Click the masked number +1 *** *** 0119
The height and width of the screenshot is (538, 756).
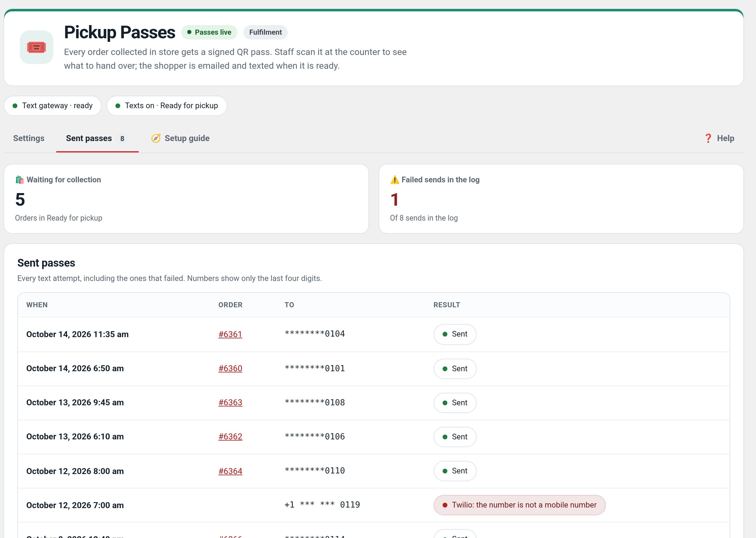(x=322, y=505)
